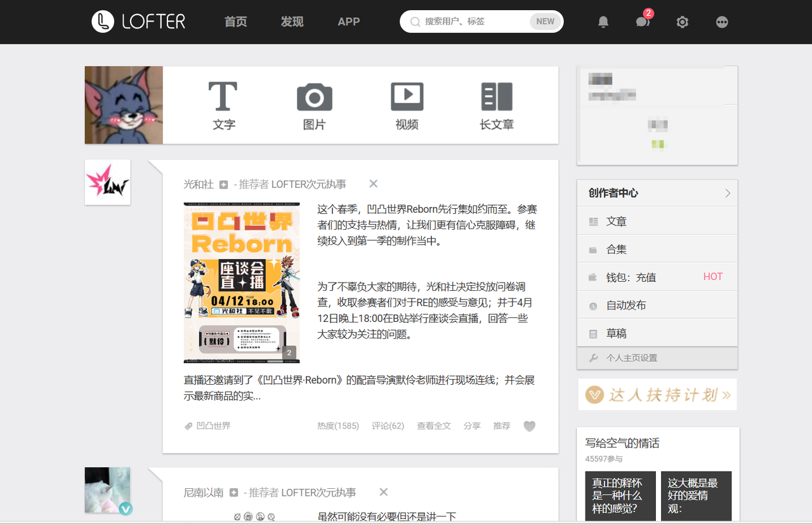
Task: Create a new 长文章 long article
Action: [497, 105]
